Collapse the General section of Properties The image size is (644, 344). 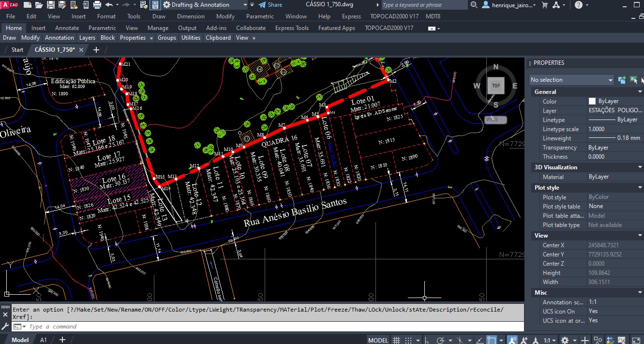[640, 91]
